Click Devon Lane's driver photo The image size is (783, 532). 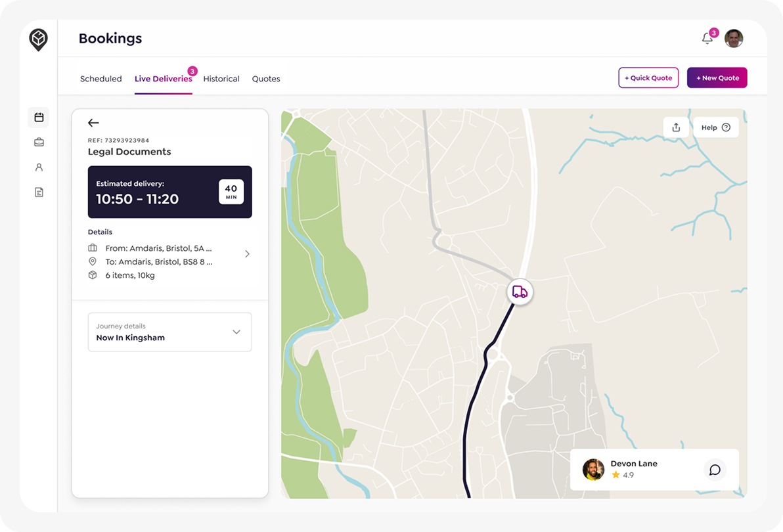593,470
